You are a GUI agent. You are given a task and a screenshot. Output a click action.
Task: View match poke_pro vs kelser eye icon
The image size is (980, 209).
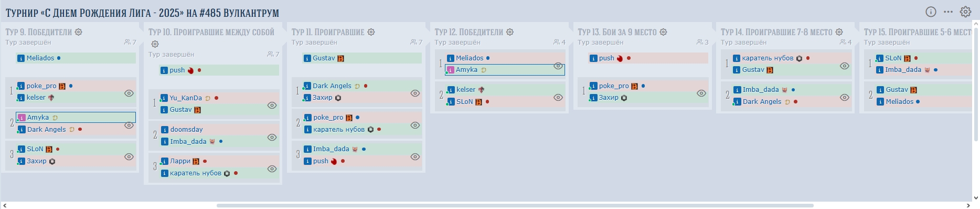(129, 93)
